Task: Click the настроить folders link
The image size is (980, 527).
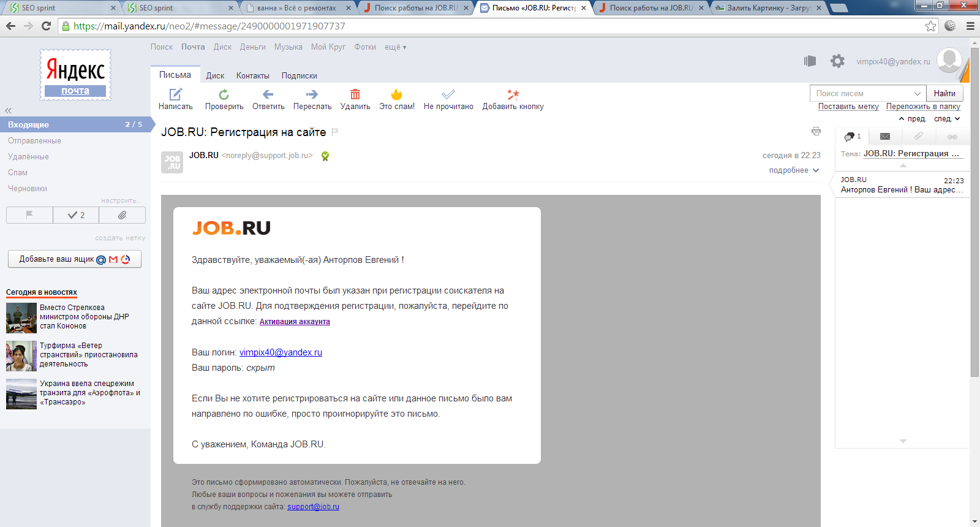Action: (x=122, y=200)
